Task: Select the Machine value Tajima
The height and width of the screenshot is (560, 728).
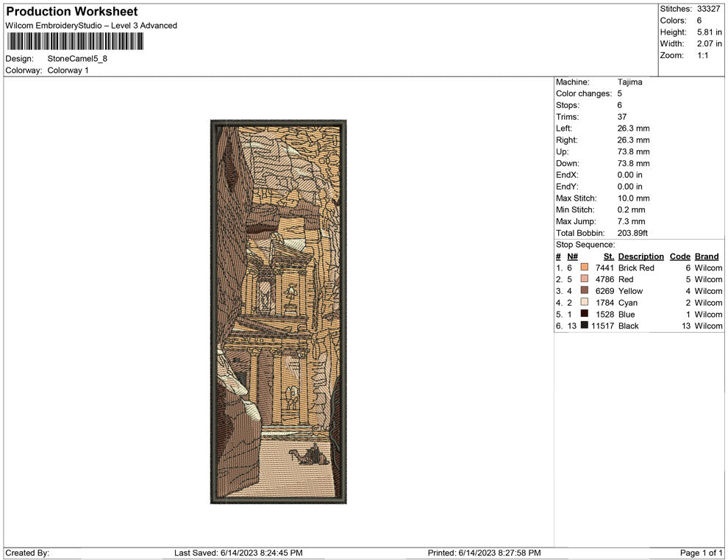Action: coord(629,82)
